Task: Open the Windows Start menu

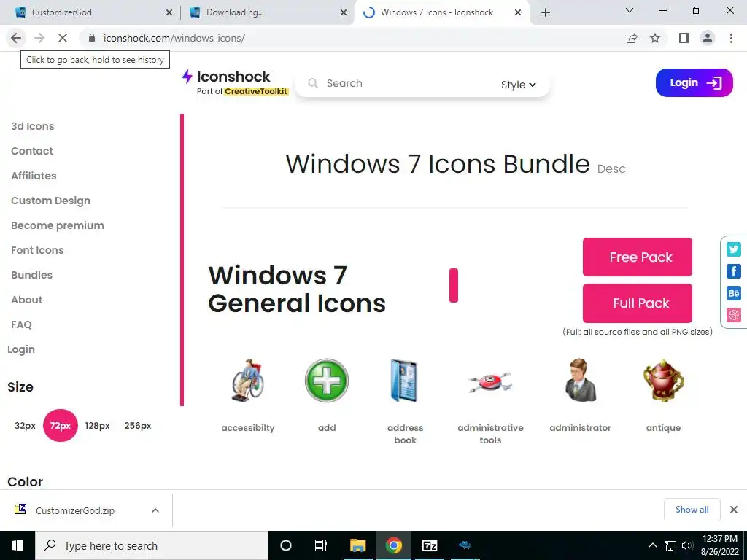Action: click(x=18, y=545)
